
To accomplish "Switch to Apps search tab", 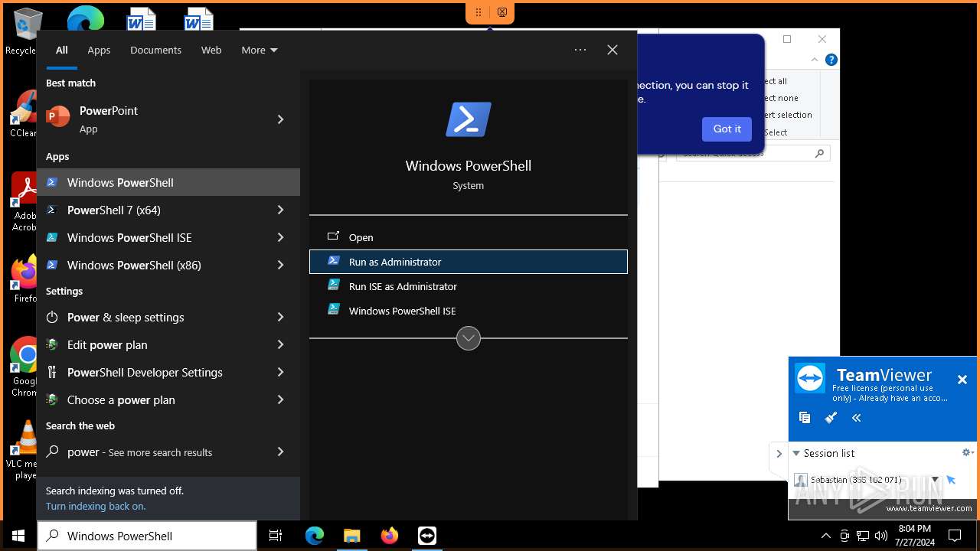I will [x=99, y=50].
